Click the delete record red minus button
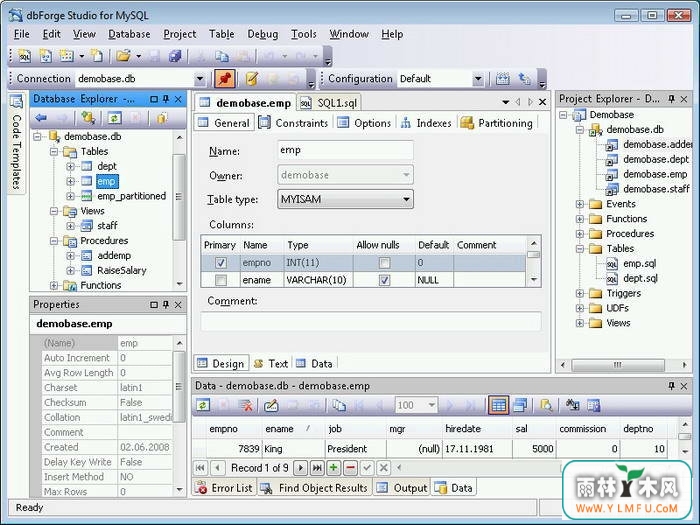 point(350,468)
